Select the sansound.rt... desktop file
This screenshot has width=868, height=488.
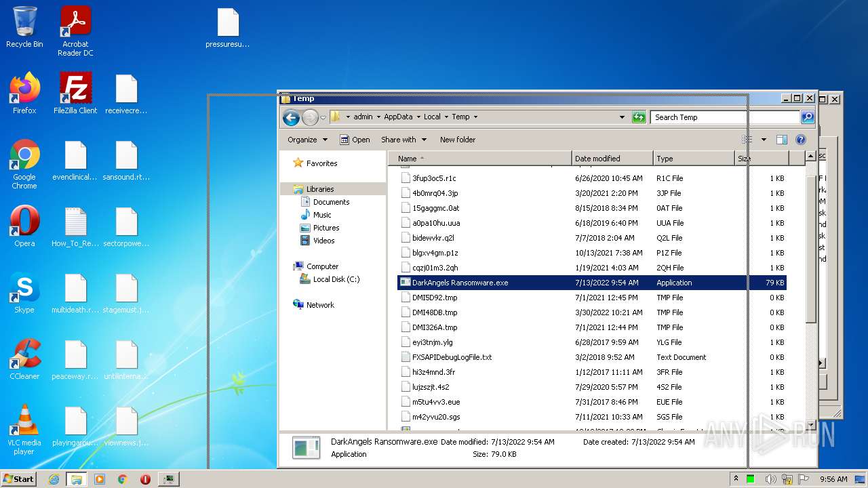pos(126,161)
